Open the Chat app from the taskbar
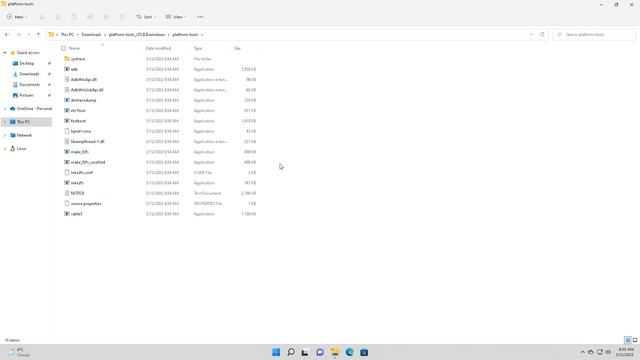The image size is (640, 360). point(320,352)
